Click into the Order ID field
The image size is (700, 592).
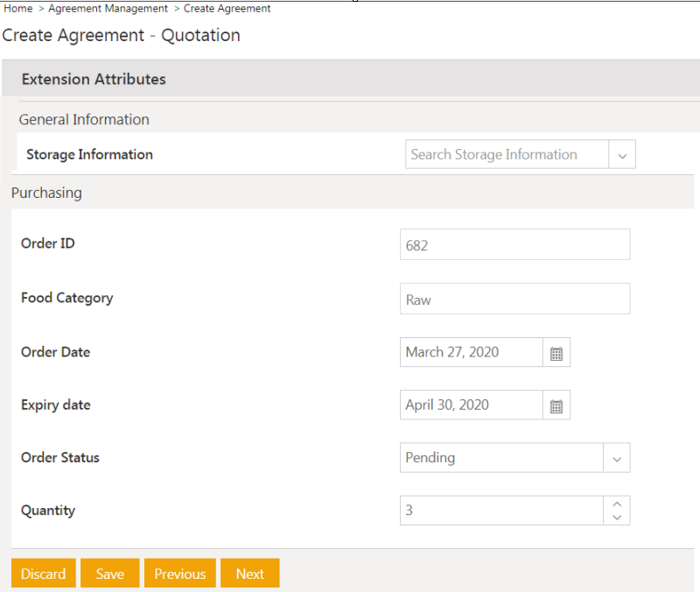tap(514, 245)
